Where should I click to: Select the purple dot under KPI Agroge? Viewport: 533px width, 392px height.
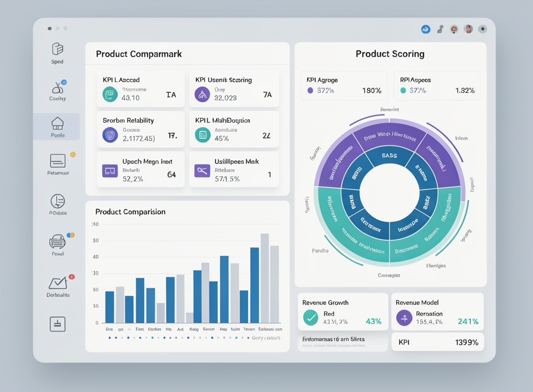coord(310,90)
